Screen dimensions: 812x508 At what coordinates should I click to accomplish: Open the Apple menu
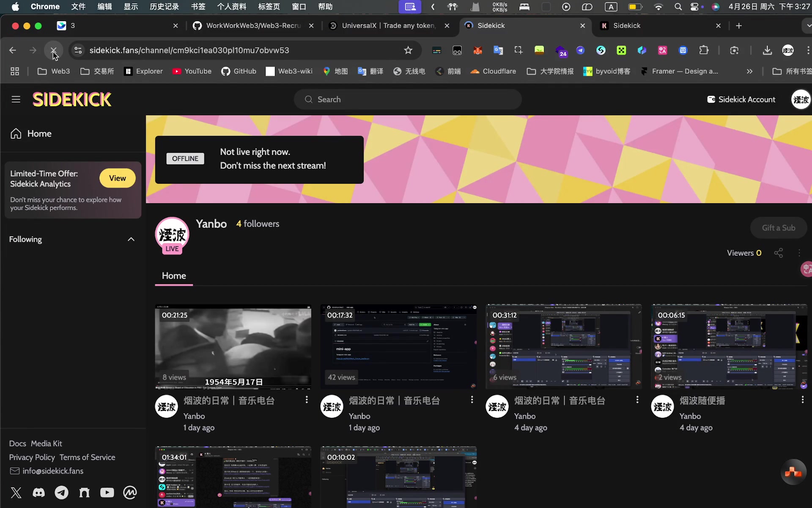(x=15, y=7)
